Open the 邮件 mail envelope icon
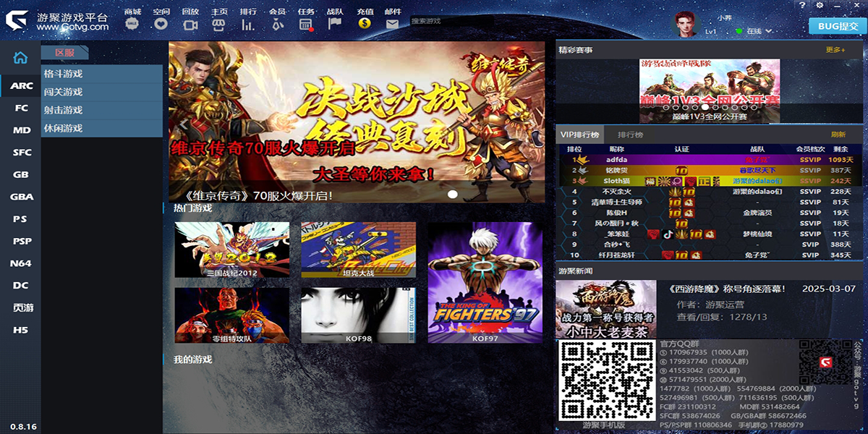Viewport: 868px width, 434px height. click(392, 24)
